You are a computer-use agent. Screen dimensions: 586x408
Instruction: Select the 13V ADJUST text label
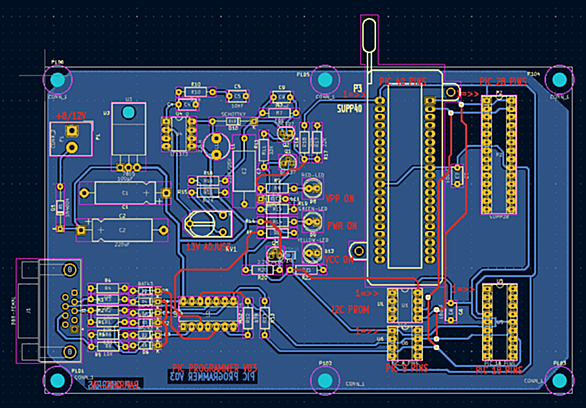click(208, 247)
